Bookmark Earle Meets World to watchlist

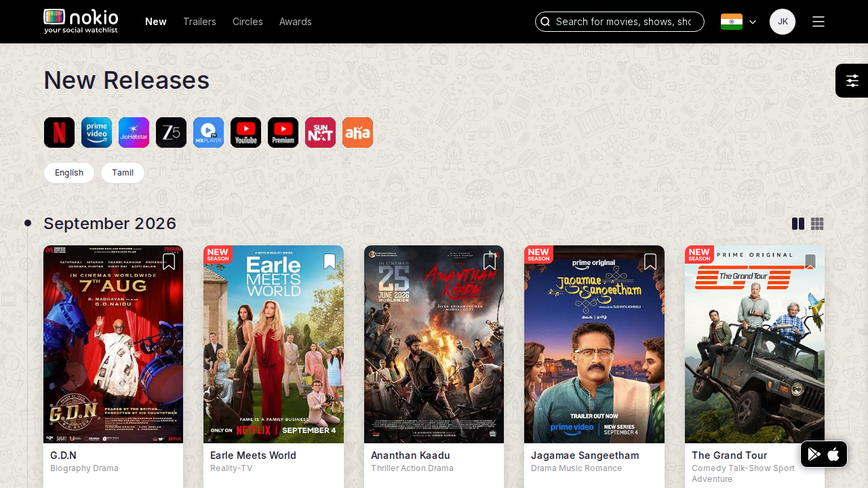(330, 262)
